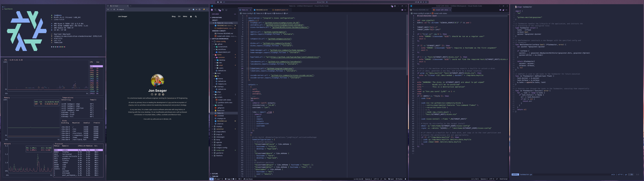The image size is (644, 181).
Task: Click the notifications bell in status bar
Action: click(406, 179)
